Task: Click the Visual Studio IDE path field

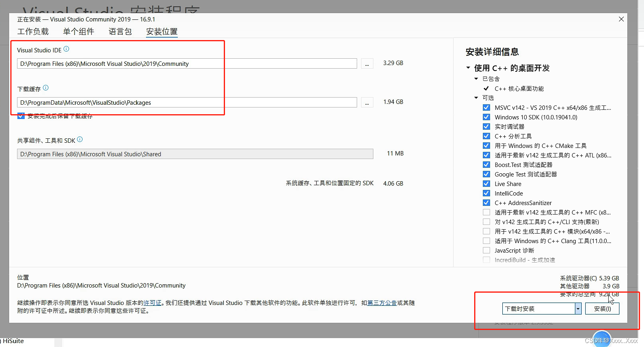Action: (187, 64)
